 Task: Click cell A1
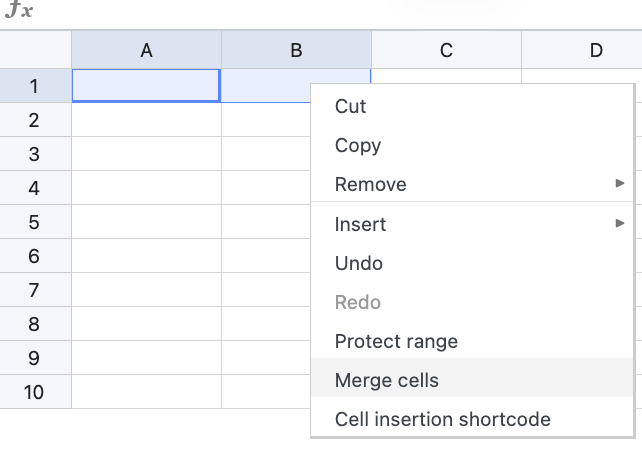click(146, 86)
